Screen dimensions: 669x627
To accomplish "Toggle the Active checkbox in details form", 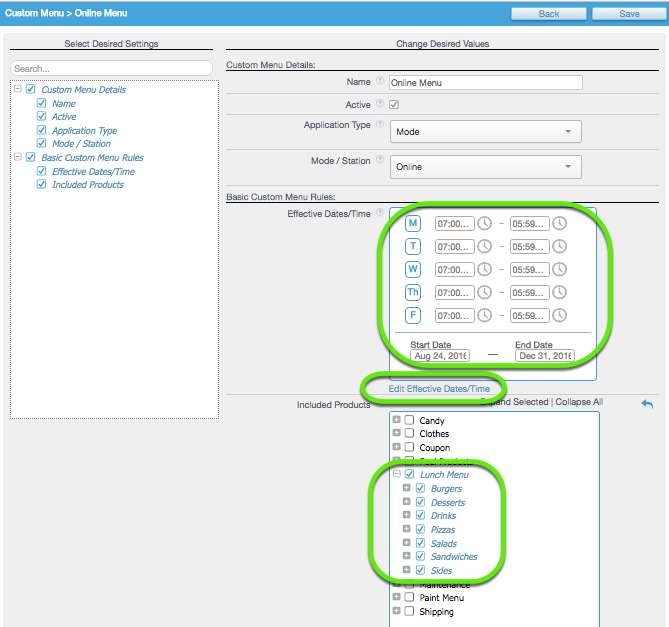I will click(394, 105).
